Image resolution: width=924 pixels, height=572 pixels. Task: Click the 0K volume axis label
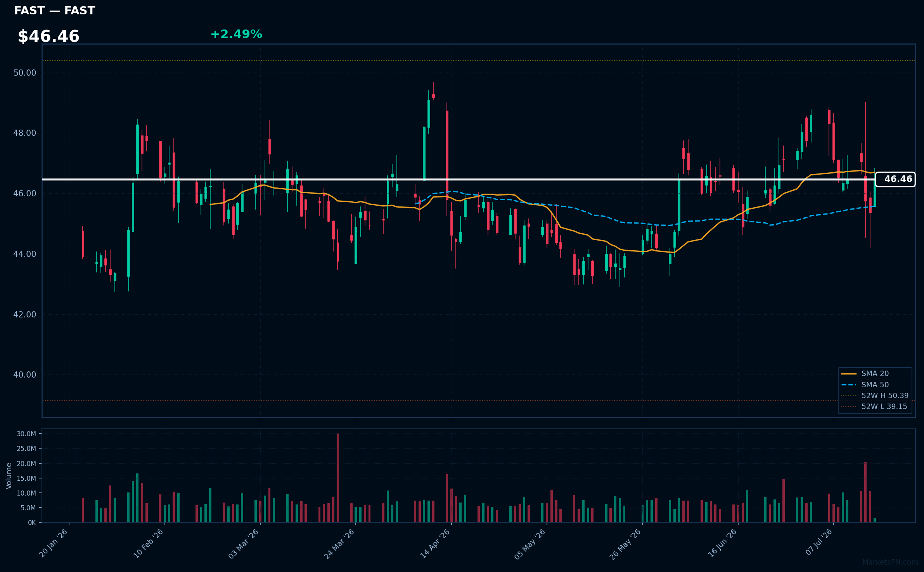pos(32,523)
